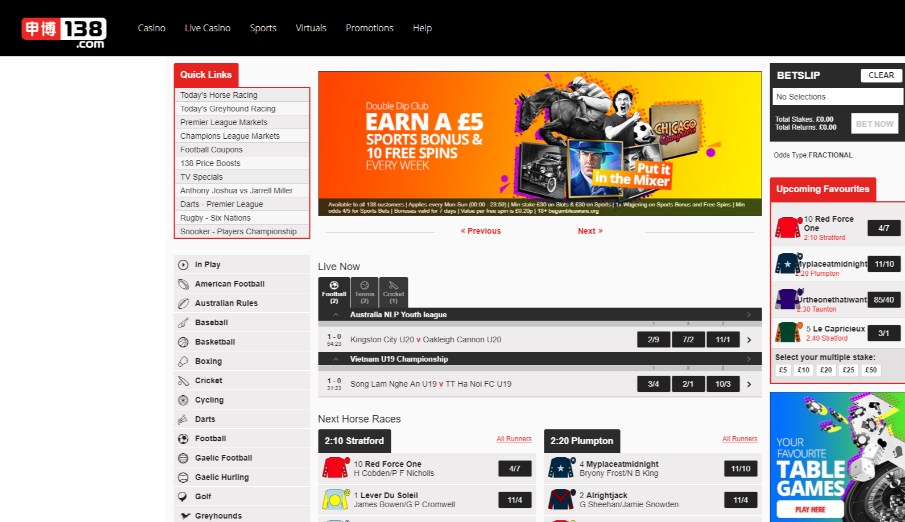Open Vietnam U19 Championship right arrow
The width and height of the screenshot is (905, 522).
(x=749, y=359)
